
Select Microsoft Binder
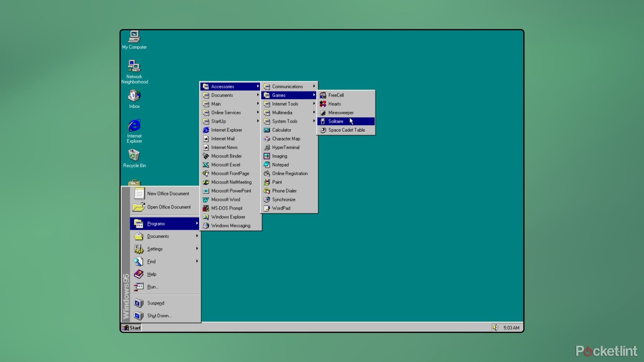(x=231, y=156)
